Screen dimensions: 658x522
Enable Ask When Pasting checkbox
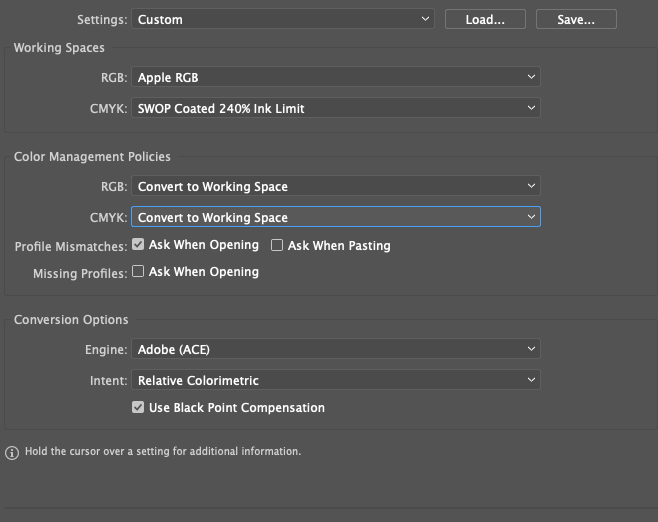point(278,245)
